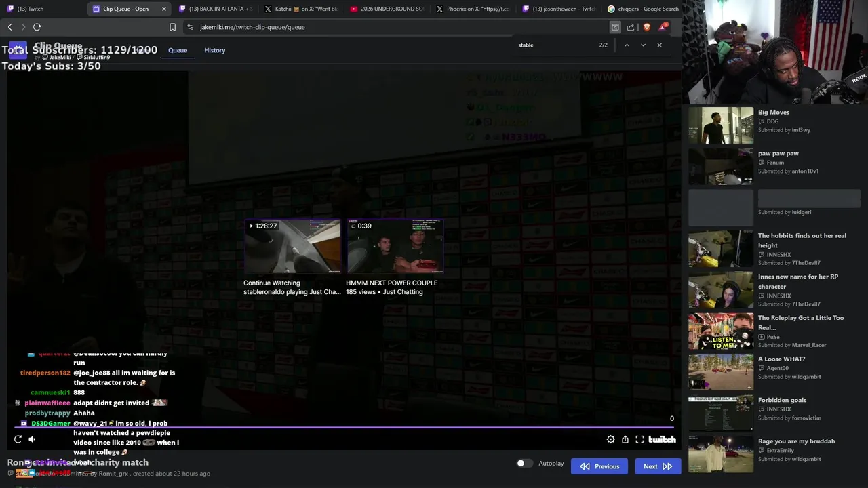Click the Twitch player share icon
Screen dimensions: 868x488
(625, 439)
